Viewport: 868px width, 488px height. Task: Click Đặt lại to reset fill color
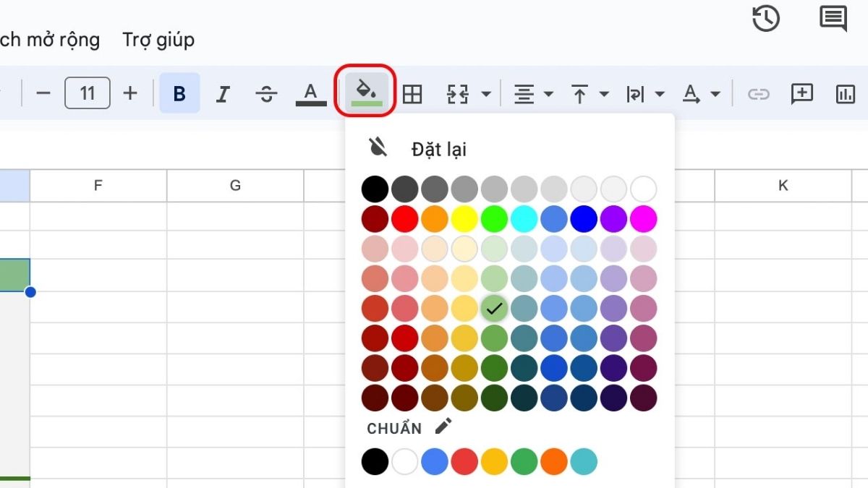[438, 150]
